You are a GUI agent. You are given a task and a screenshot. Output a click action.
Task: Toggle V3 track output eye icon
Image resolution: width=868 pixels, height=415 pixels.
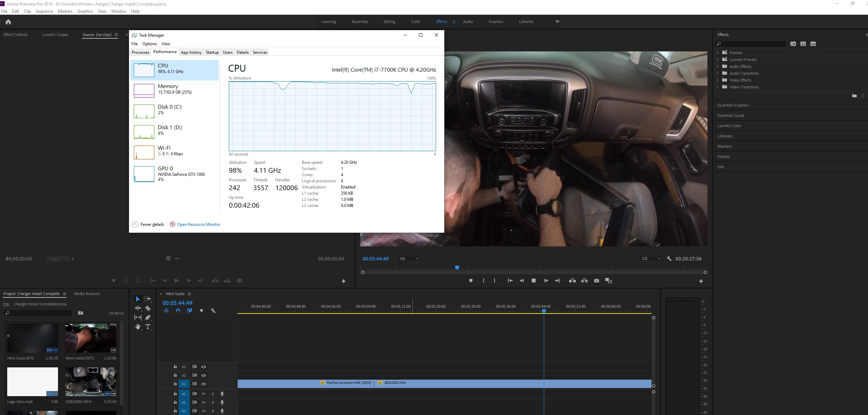pos(203,367)
